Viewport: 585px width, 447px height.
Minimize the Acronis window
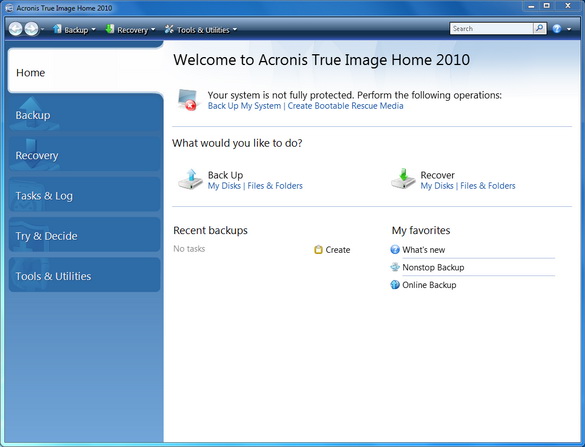531,6
